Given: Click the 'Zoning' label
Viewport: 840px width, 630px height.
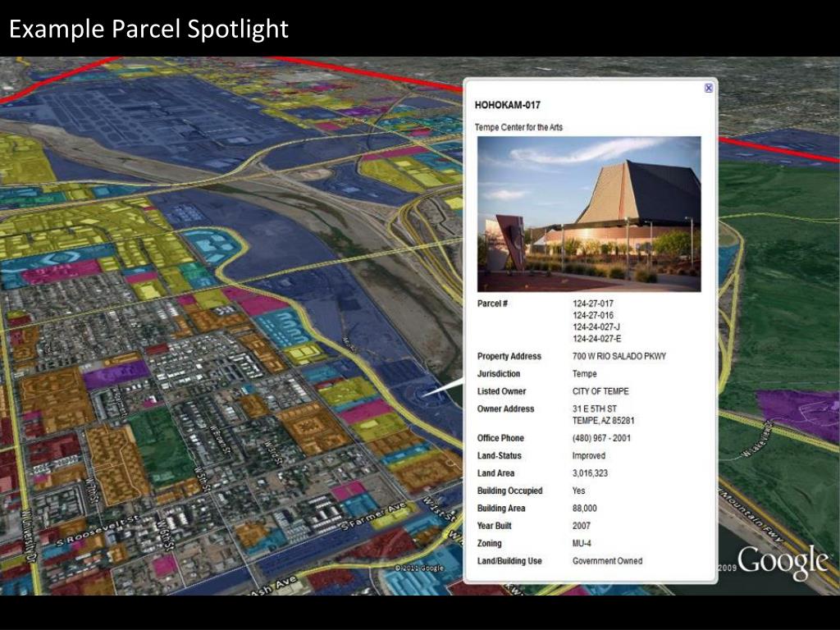Looking at the screenshot, I should tap(489, 543).
